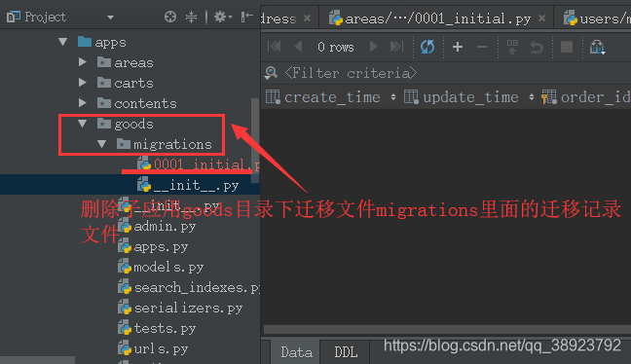Open search_indexes.py file
Viewport: 631px width, 364px height.
(x=189, y=287)
